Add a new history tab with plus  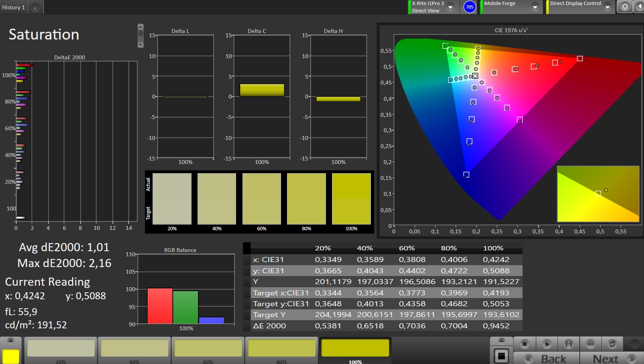click(35, 8)
